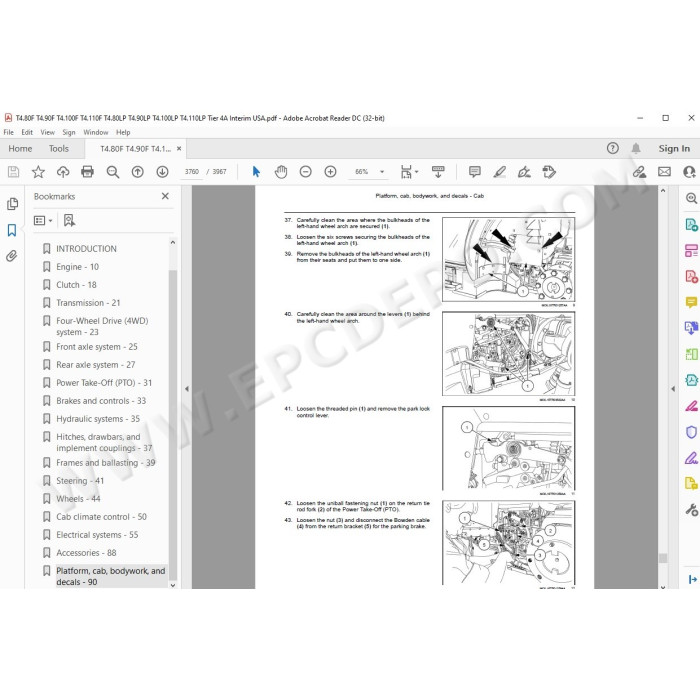Open fit page options icon
Viewport: 700px width, 700px height.
409,172
